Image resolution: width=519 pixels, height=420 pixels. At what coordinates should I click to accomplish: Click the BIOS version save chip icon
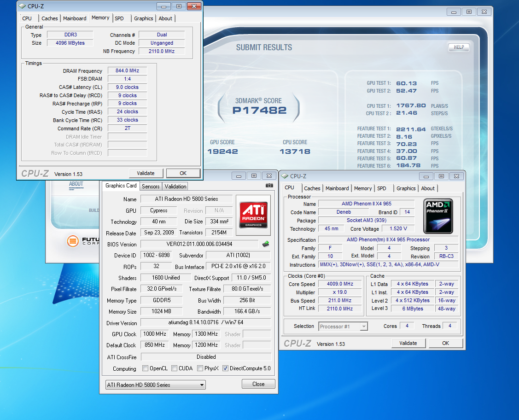[x=266, y=244]
